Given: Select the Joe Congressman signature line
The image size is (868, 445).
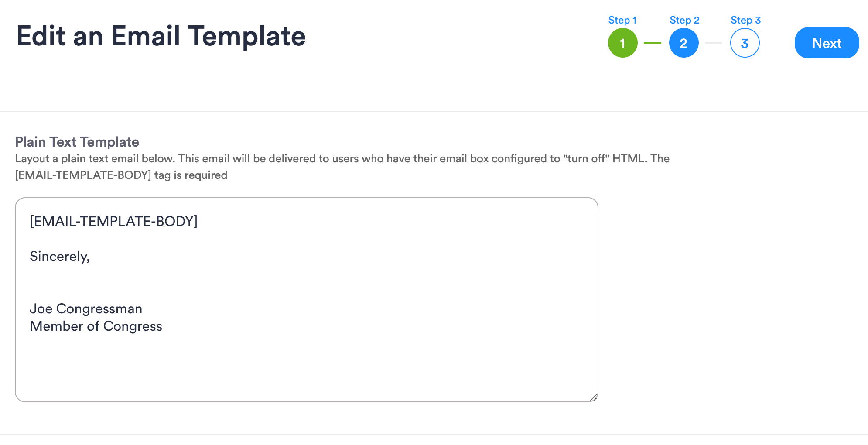Looking at the screenshot, I should pos(86,308).
